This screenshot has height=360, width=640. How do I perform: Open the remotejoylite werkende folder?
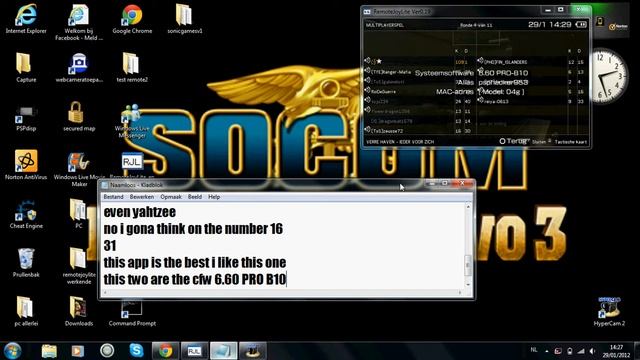coord(79,266)
